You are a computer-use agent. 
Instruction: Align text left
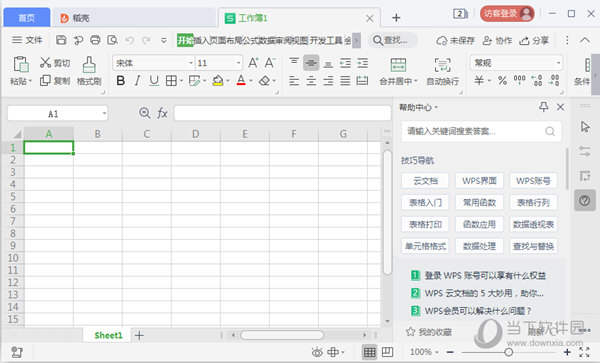point(294,81)
